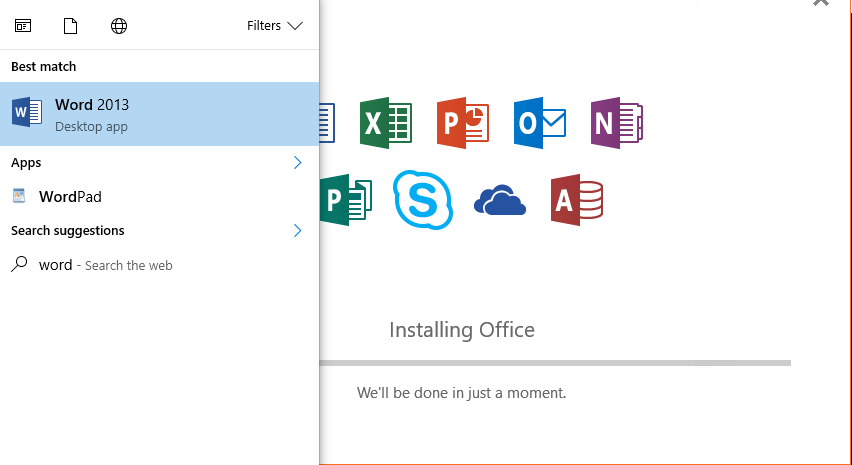Click the Publisher icon in Office installer
The height and width of the screenshot is (465, 852).
pyautogui.click(x=346, y=200)
